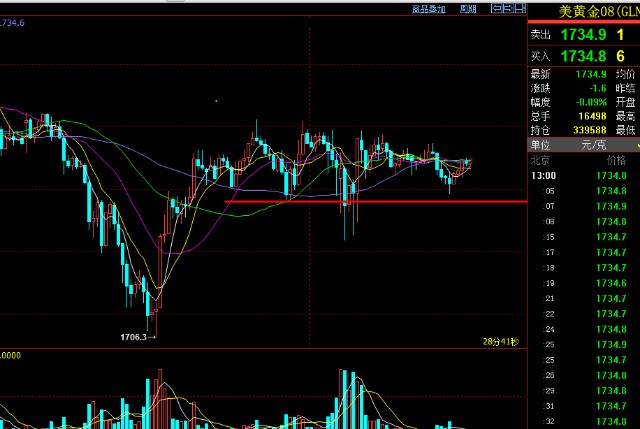Screen dimensions: 640x429
Task: Click the third chart layout icon
Action: tap(517, 8)
